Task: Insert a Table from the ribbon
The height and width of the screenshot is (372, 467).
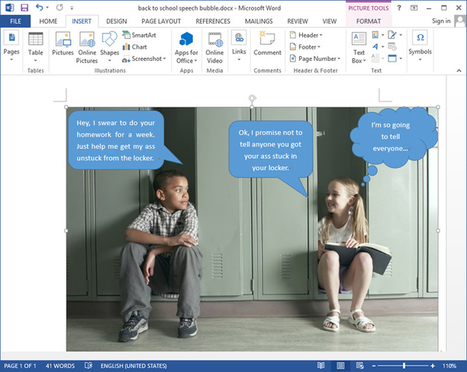Action: [x=35, y=47]
